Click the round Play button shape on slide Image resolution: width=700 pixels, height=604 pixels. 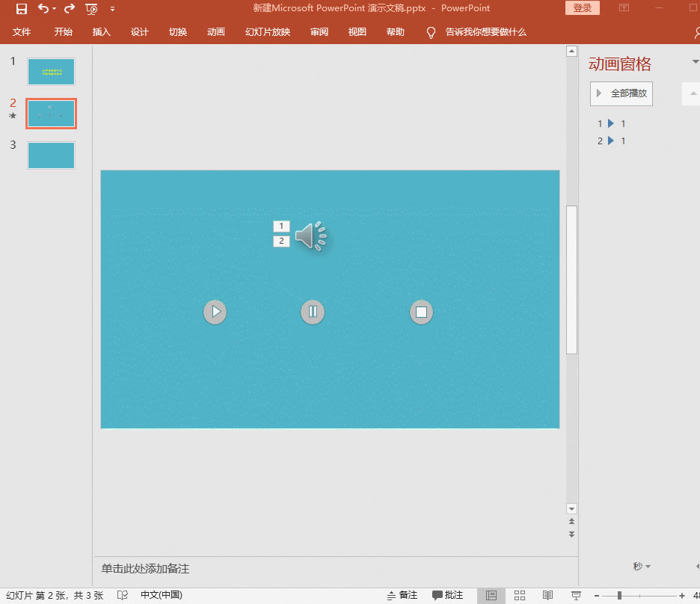(x=215, y=312)
